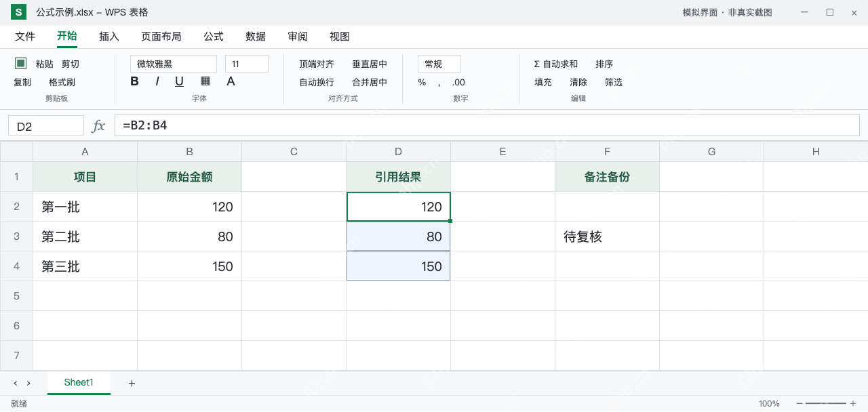The width and height of the screenshot is (868, 412).
Task: Select cell B3 showing 80
Action: tap(190, 236)
